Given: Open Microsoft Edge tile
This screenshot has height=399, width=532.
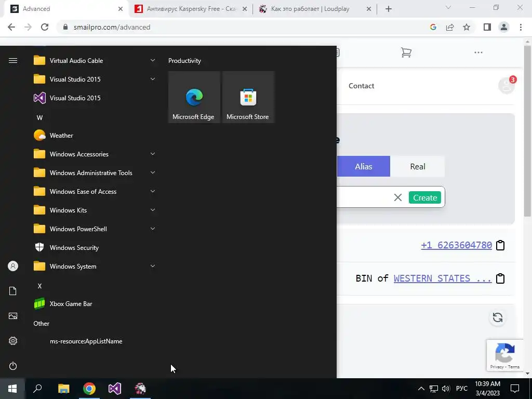Looking at the screenshot, I should click(194, 97).
